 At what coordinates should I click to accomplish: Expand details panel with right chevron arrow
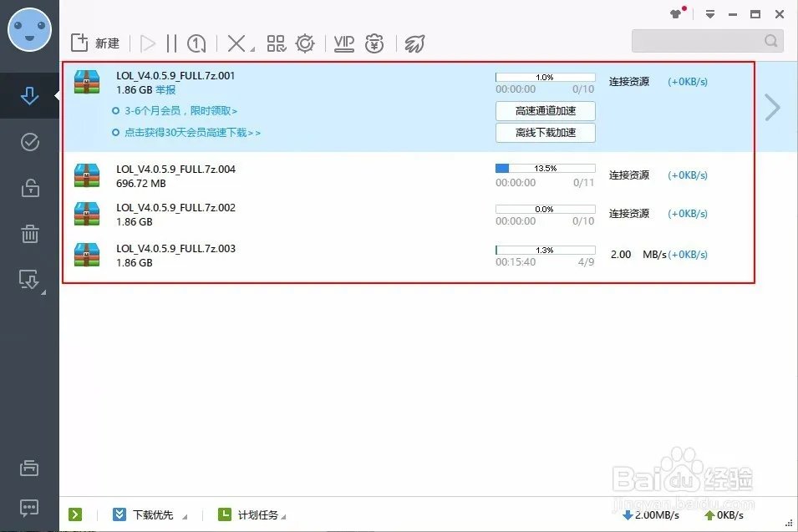point(772,107)
